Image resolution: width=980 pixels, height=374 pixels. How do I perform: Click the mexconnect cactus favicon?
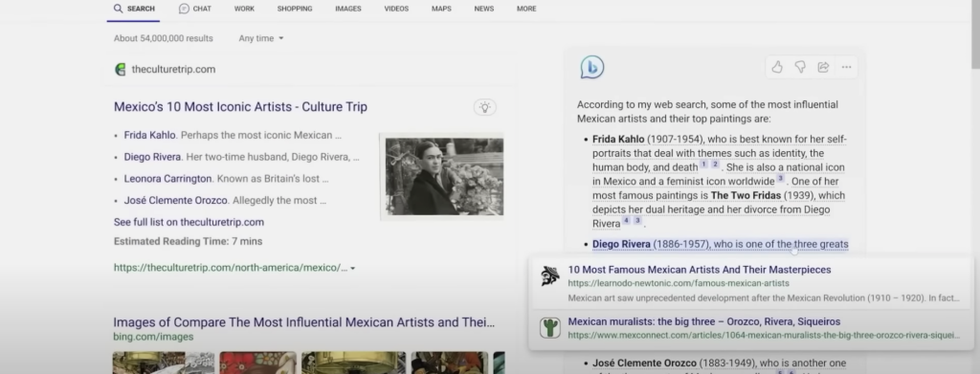pyautogui.click(x=550, y=328)
